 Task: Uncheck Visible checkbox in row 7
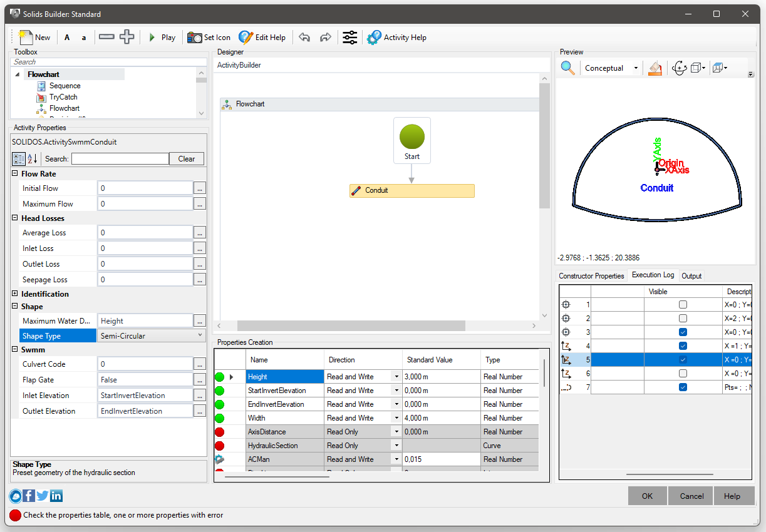(683, 387)
